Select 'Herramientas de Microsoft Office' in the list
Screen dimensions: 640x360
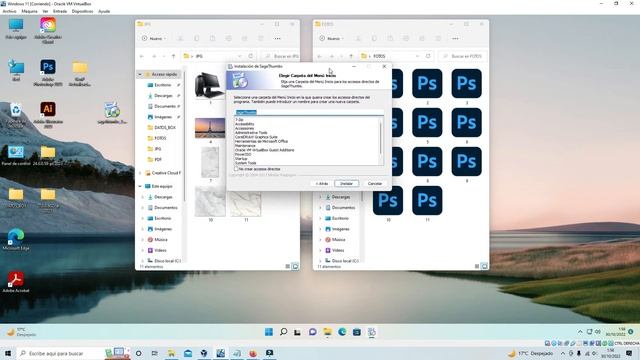pyautogui.click(x=261, y=141)
